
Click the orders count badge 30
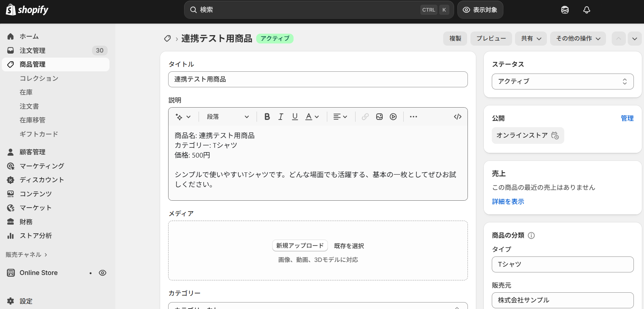(100, 50)
